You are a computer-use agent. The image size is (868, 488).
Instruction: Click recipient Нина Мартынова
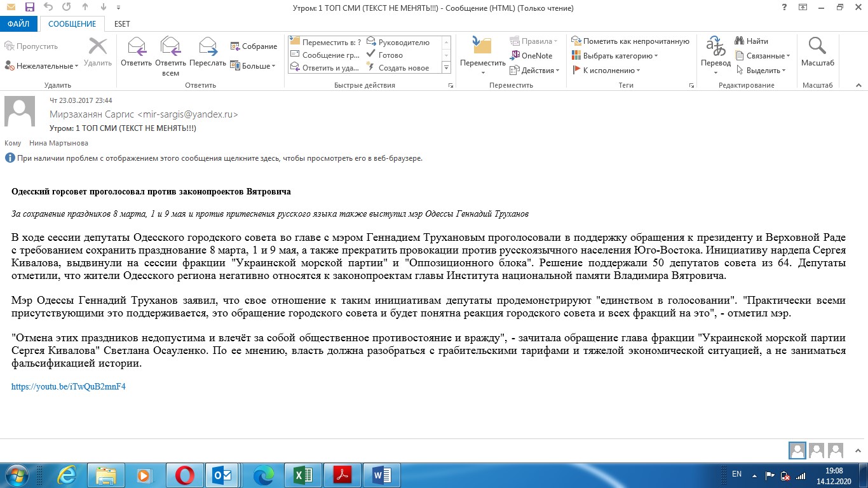[x=58, y=143]
